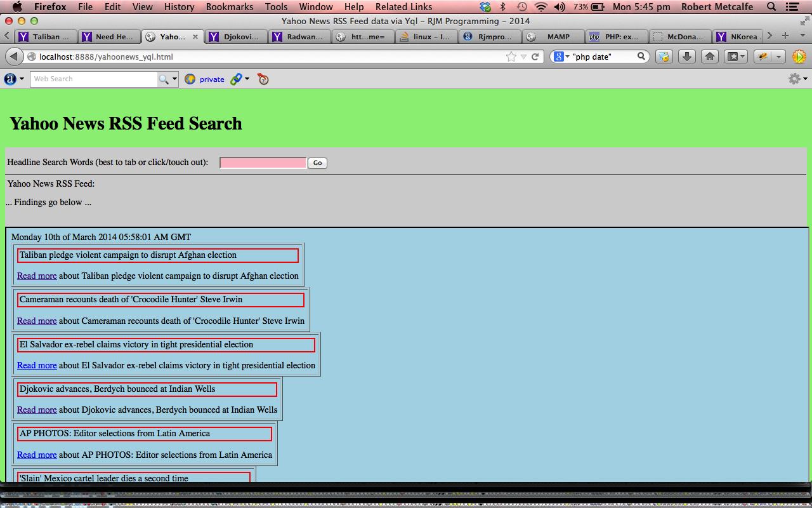This screenshot has width=812, height=508.
Task: Click the magnifier in the Google search box
Action: coord(641,57)
